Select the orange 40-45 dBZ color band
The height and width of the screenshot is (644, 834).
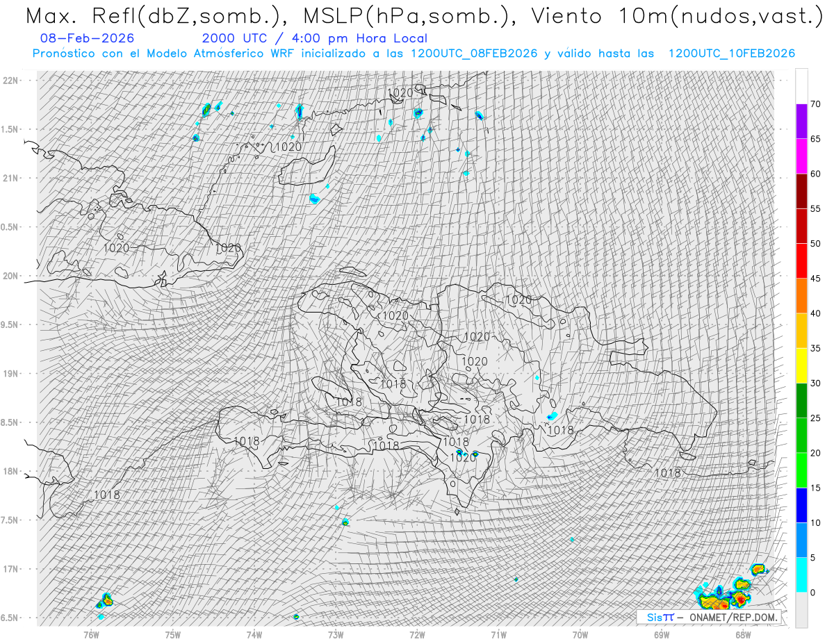pos(801,296)
